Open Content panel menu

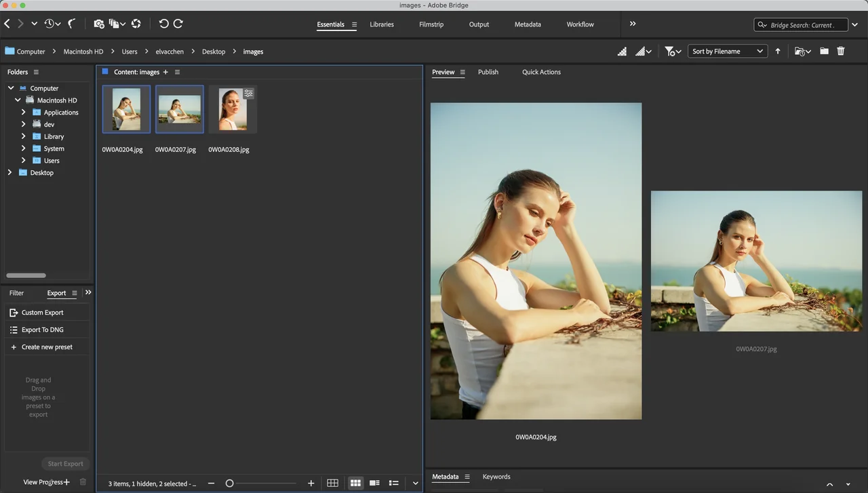click(x=177, y=72)
